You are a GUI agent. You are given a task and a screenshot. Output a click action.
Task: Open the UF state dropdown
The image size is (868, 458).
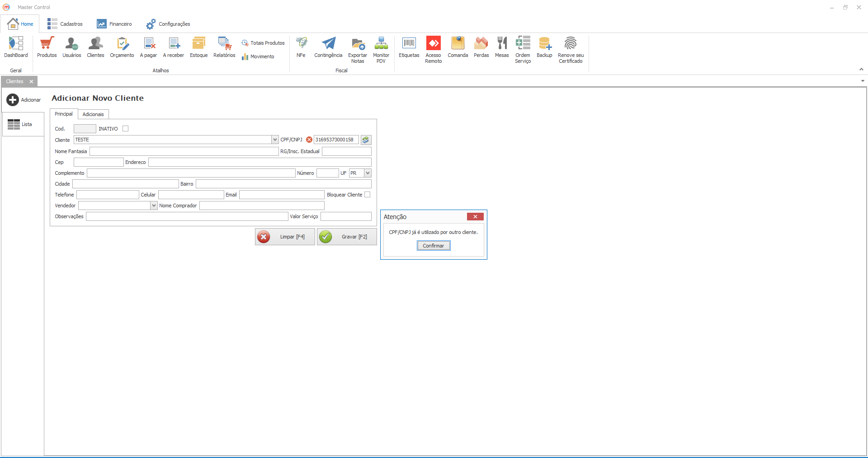[x=368, y=173]
